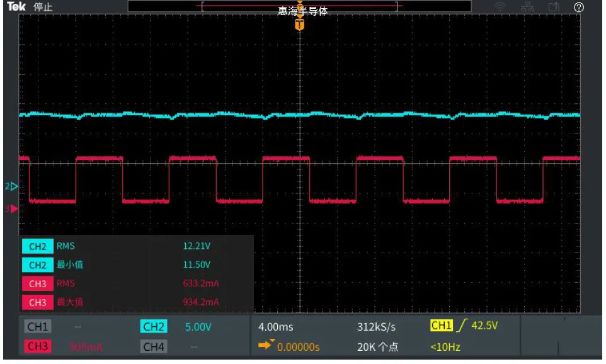Click the Tek logo
Screen dimensions: 606x364
click(x=15, y=7)
